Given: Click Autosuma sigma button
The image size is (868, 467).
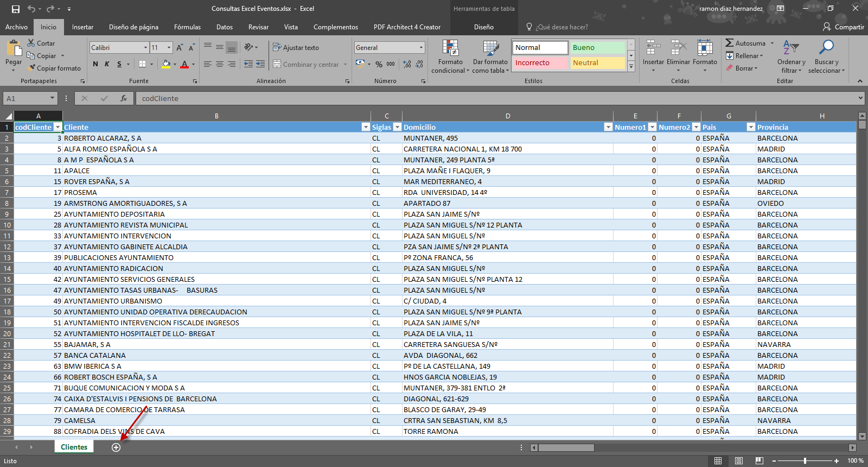Looking at the screenshot, I should [745, 43].
